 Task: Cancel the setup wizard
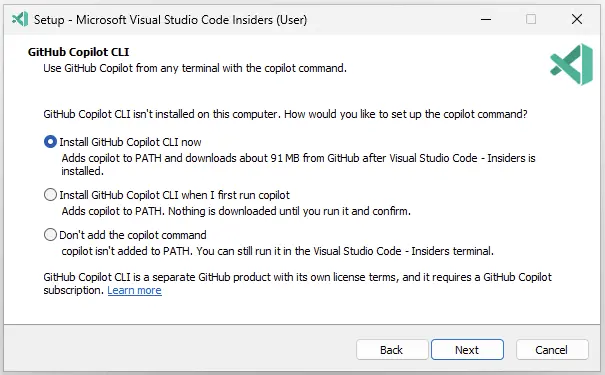pyautogui.click(x=552, y=350)
